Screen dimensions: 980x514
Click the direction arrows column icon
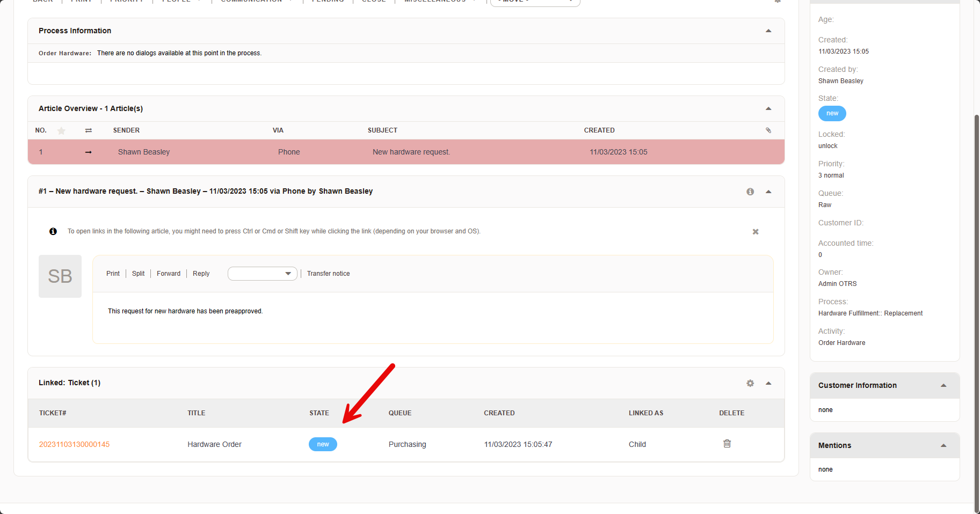pos(89,130)
